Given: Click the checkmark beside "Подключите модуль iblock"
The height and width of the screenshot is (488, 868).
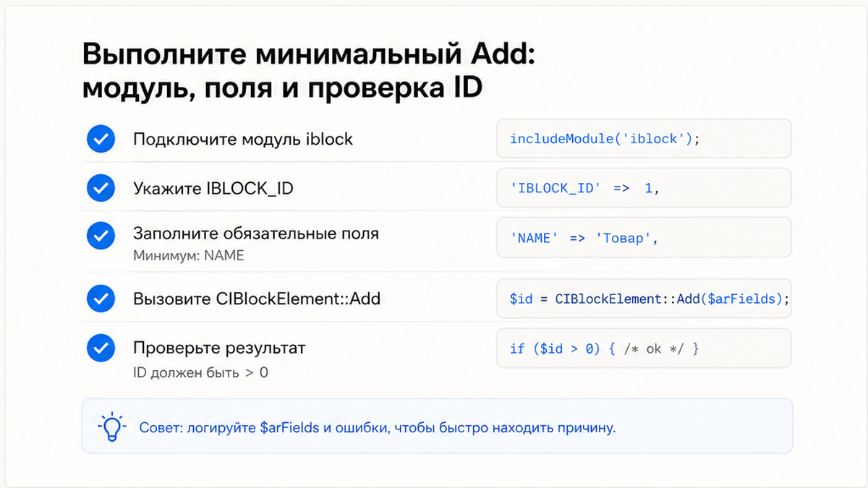Looking at the screenshot, I should 101,139.
